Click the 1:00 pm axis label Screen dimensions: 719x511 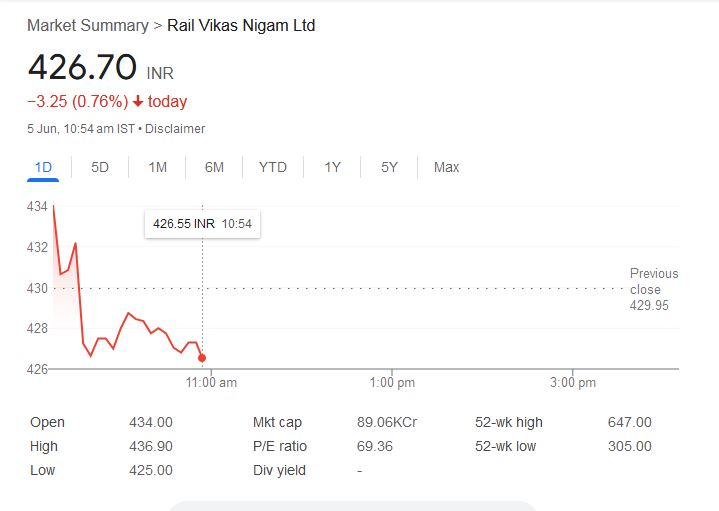(x=392, y=383)
